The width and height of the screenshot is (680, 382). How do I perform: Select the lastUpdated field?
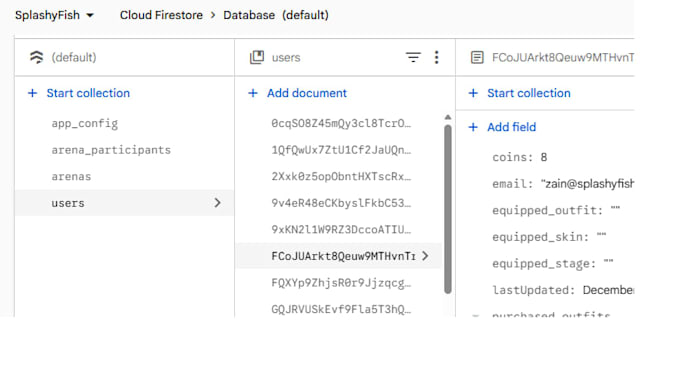562,290
